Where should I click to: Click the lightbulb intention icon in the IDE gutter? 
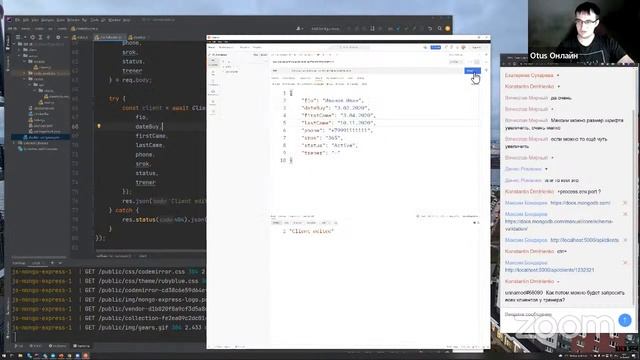(99, 126)
